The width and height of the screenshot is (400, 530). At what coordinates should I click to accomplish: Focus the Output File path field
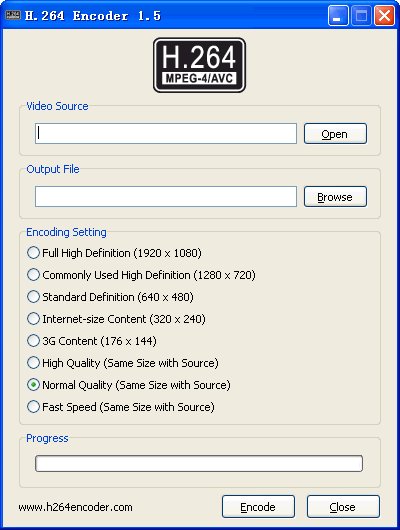coord(166,196)
